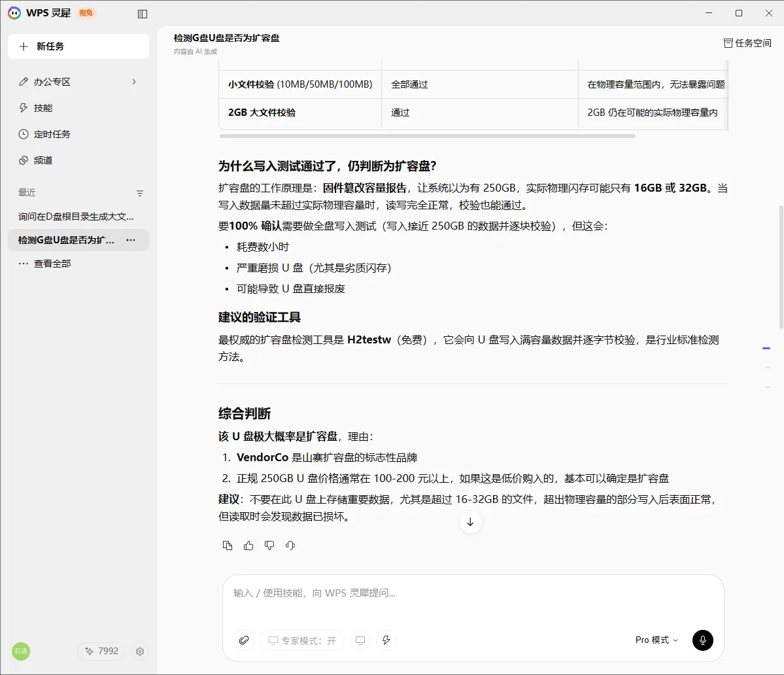The width and height of the screenshot is (784, 675).
Task: Click the filter icon next to 最近
Action: [x=140, y=193]
